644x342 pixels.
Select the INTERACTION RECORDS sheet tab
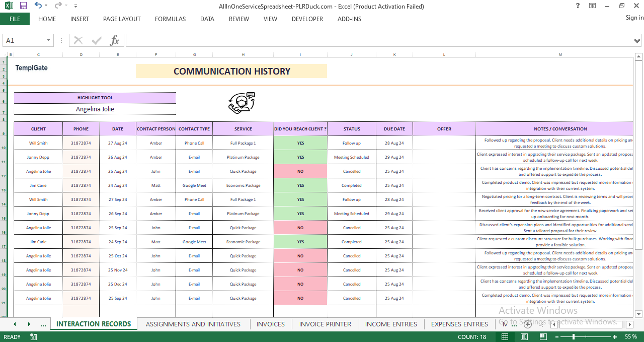click(x=94, y=324)
